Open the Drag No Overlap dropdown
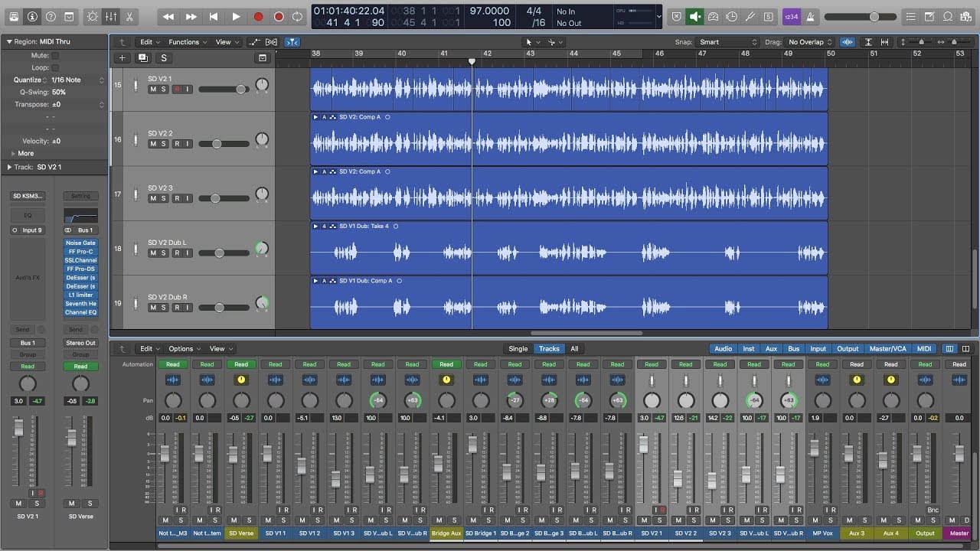 point(810,42)
